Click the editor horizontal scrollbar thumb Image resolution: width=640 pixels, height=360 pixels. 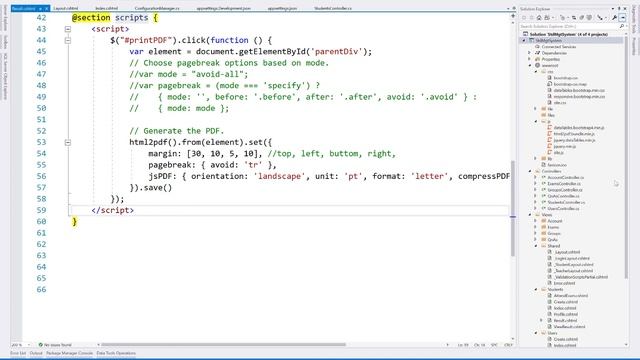[223, 345]
